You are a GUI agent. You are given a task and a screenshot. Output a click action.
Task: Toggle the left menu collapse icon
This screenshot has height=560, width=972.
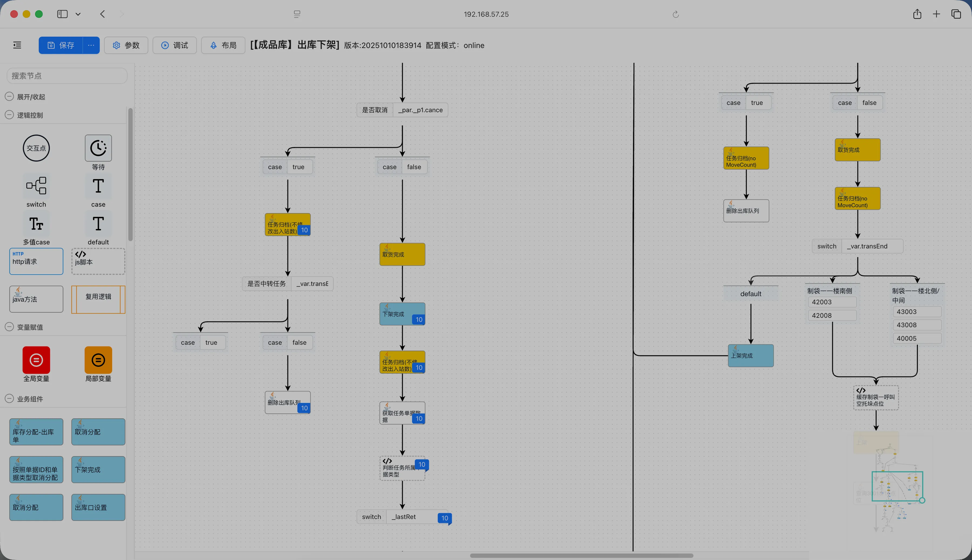(x=17, y=45)
